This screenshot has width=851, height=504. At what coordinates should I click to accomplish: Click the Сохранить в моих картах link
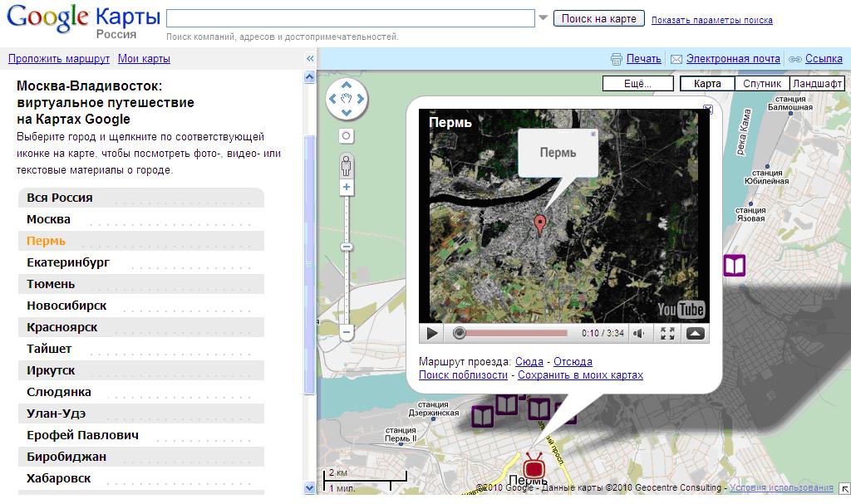[580, 375]
